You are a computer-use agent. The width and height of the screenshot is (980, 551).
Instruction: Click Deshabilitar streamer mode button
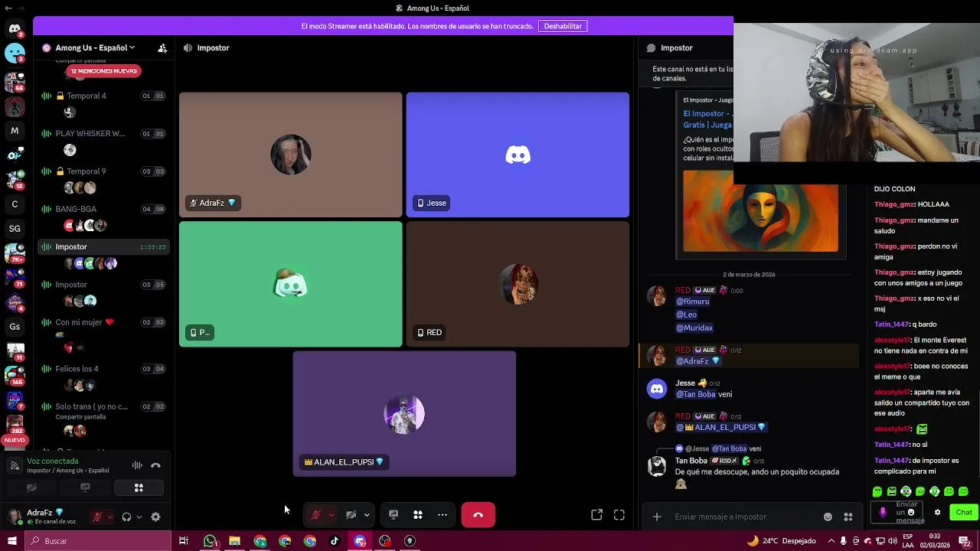pos(563,26)
